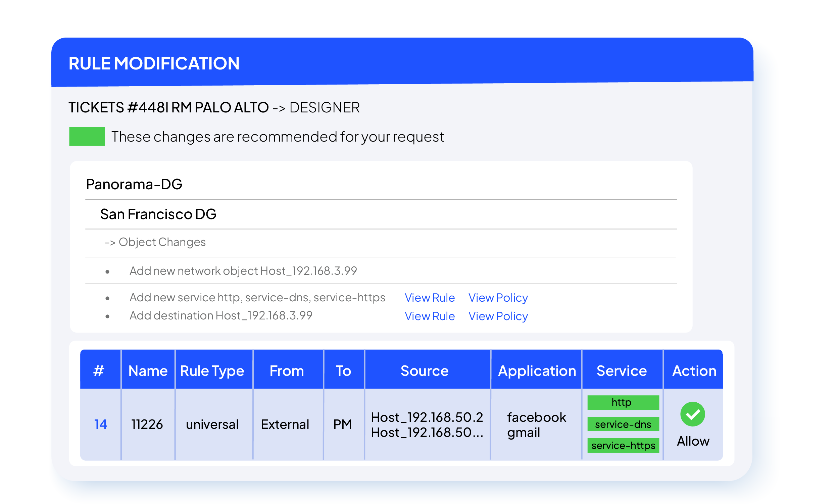
Task: Collapse the Panorama-DG tree node
Action: pyautogui.click(x=134, y=185)
